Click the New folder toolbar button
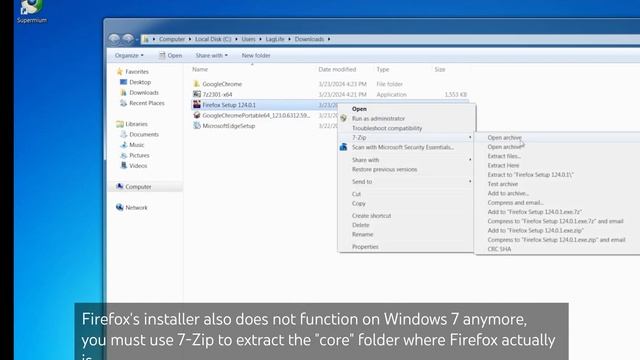 [x=256, y=56]
